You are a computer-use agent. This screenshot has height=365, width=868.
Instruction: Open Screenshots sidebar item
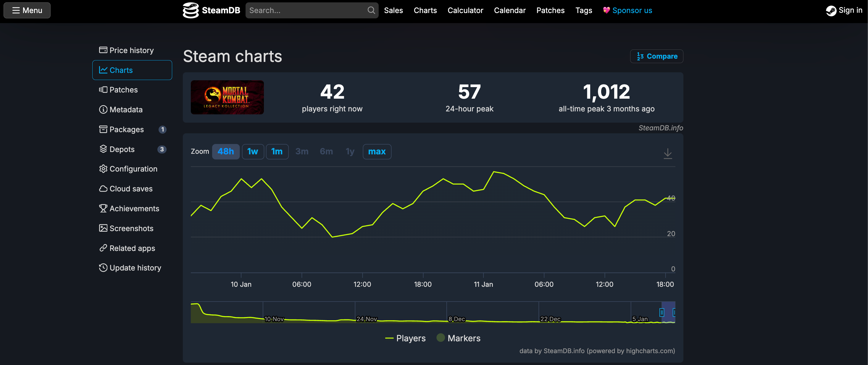click(x=131, y=228)
